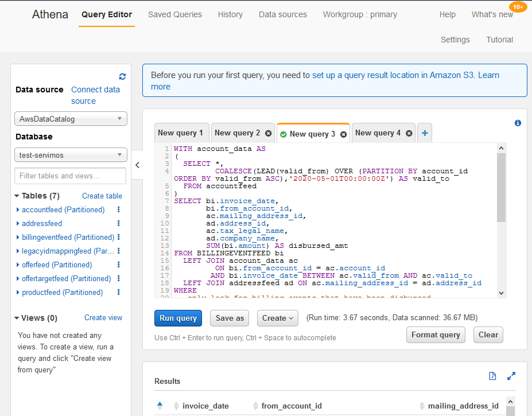Screen dimensions: 532x416
Task: Open the options menu for addressfeed table
Action: tap(118, 223)
